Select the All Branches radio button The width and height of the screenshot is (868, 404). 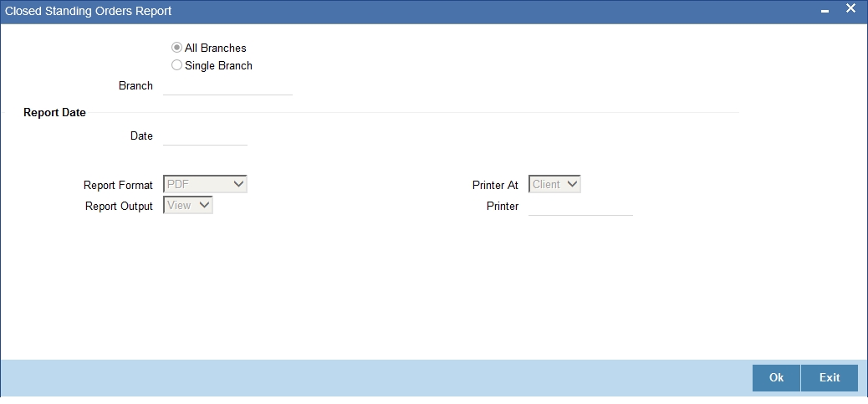[x=177, y=49]
